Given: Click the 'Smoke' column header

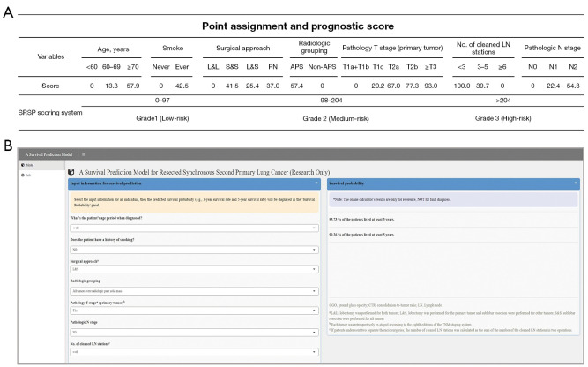Looking at the screenshot, I should tap(173, 48).
